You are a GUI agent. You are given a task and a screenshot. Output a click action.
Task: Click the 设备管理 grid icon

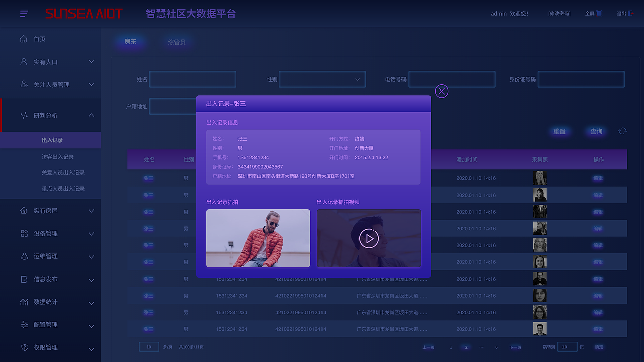click(x=24, y=233)
